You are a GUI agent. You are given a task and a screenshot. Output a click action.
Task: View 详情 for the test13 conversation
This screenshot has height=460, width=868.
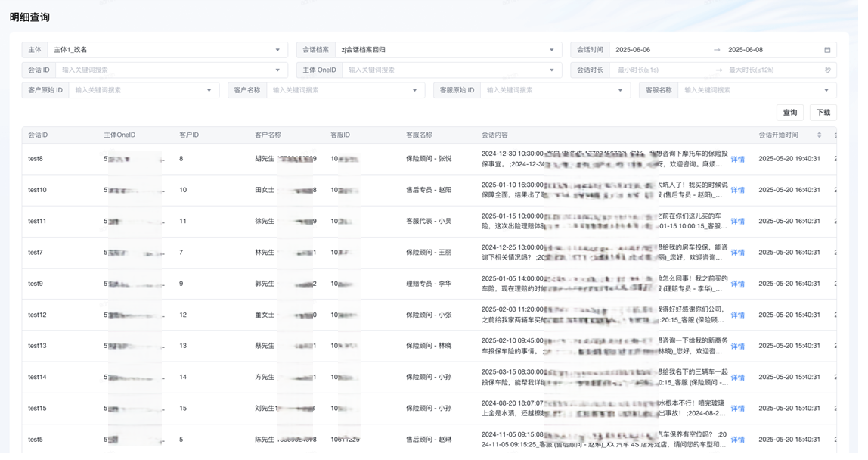737,347
